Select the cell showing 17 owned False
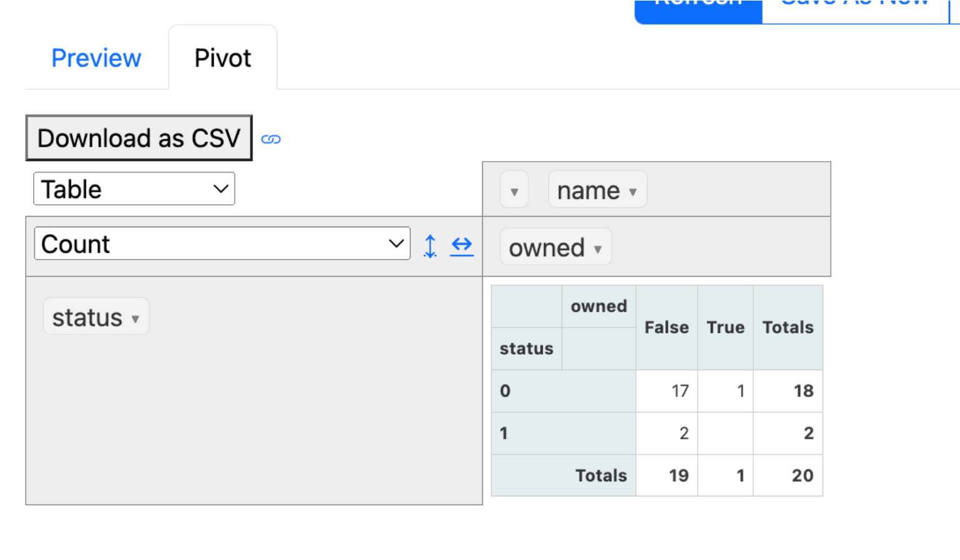 tap(666, 391)
